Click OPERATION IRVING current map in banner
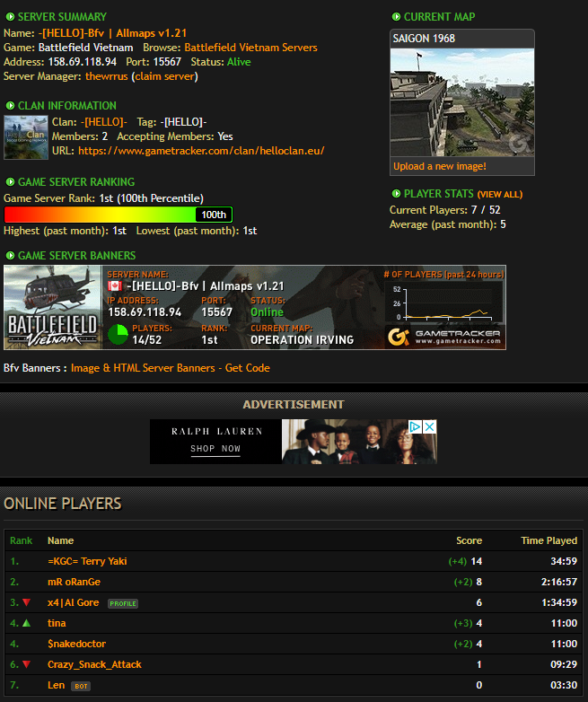The height and width of the screenshot is (702, 588). pyautogui.click(x=303, y=340)
